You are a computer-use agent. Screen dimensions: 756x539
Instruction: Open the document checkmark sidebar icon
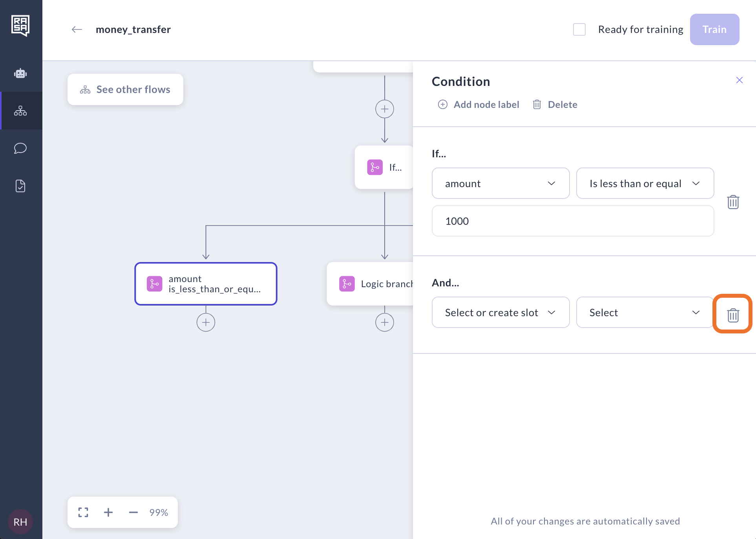coord(20,186)
